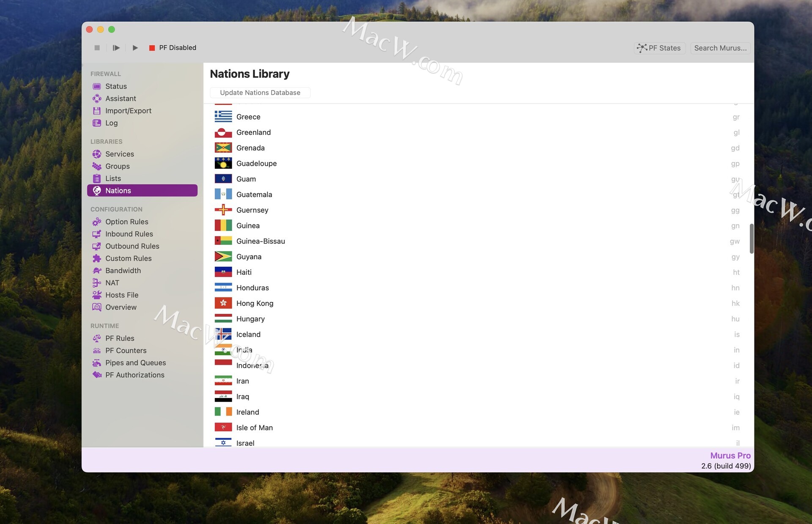812x524 pixels.
Task: Select Inbound Rules configuration
Action: (129, 234)
